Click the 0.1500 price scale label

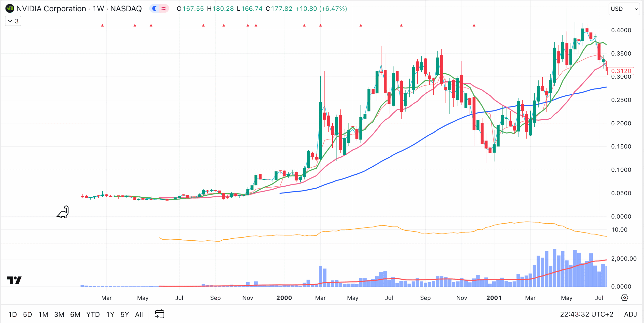click(621, 147)
